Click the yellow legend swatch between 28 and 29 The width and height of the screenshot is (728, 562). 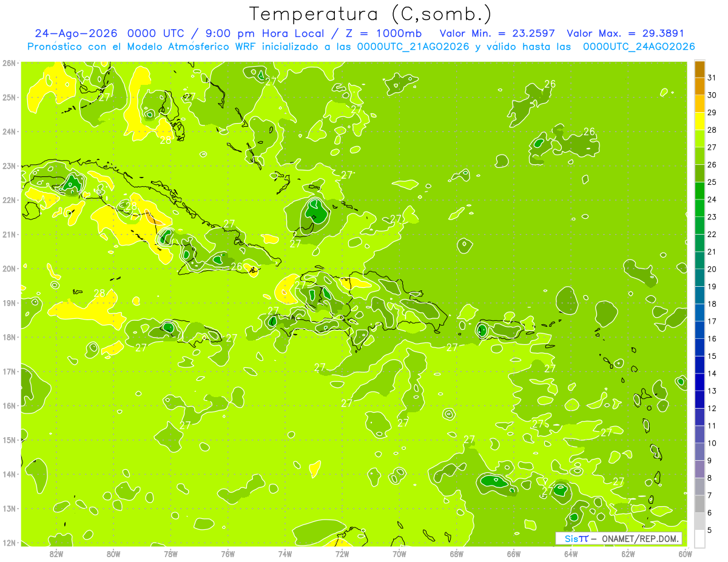pyautogui.click(x=699, y=121)
